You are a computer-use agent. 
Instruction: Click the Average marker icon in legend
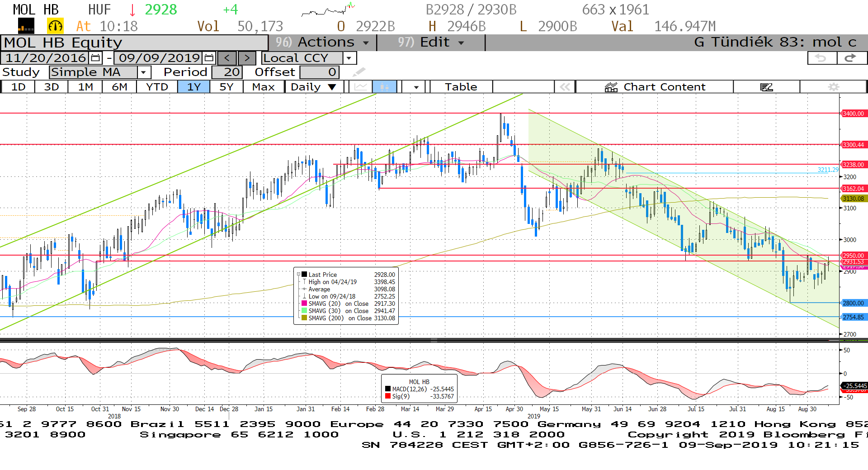304,289
